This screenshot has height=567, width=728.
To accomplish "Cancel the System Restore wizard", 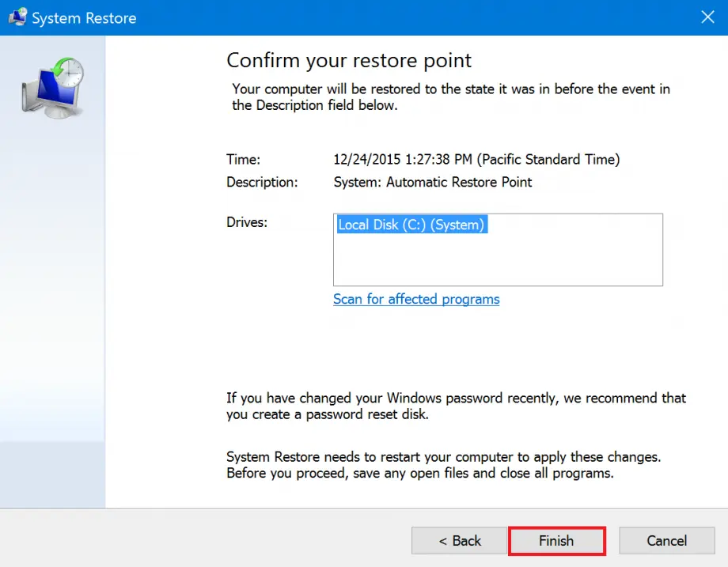I will coord(667,541).
